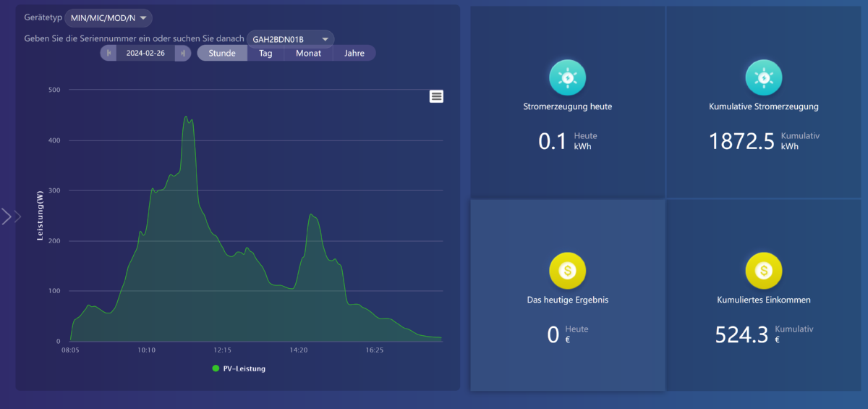Click the green PV-Leistung legend dot
Screen dimensions: 868x409
[216, 368]
